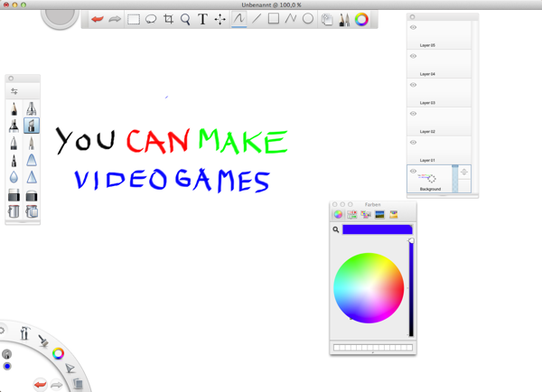Switch to color palettes tab in Farben
The image size is (542, 392).
[366, 214]
